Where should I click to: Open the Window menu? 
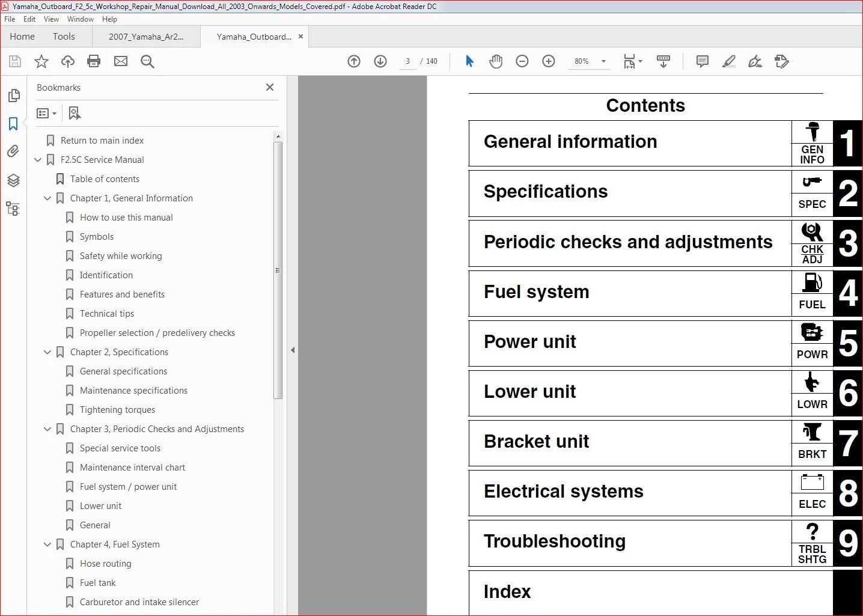pyautogui.click(x=81, y=19)
